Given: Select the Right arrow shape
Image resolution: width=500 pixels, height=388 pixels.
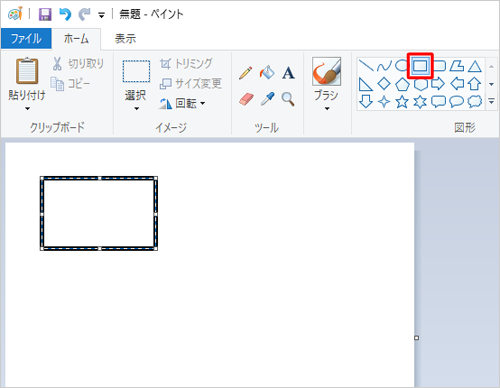Looking at the screenshot, I should click(438, 84).
